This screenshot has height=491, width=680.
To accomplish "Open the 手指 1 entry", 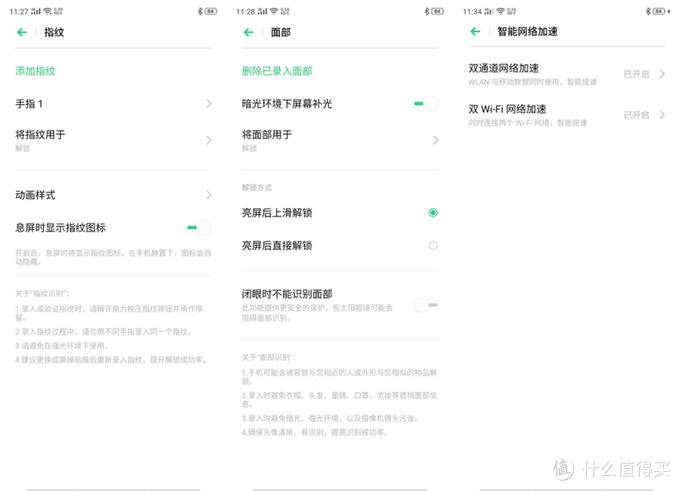I will pyautogui.click(x=114, y=104).
